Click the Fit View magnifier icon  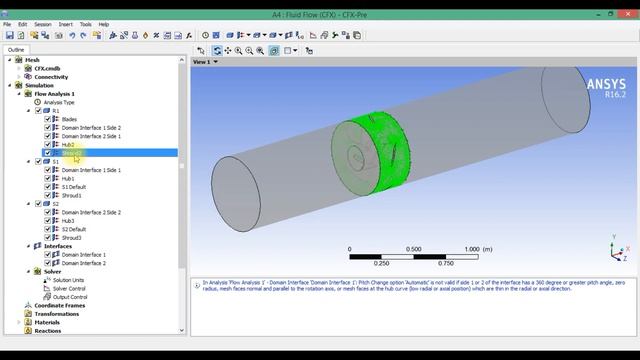(260, 51)
